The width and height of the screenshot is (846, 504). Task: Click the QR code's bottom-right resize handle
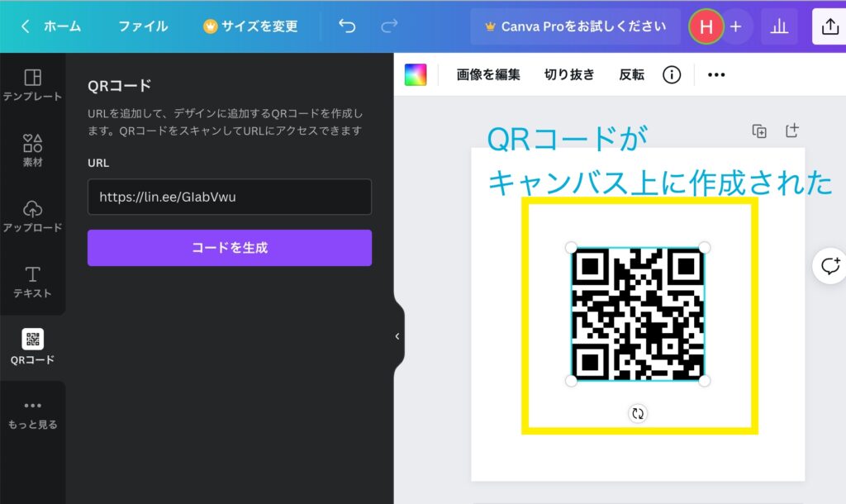[x=704, y=381]
